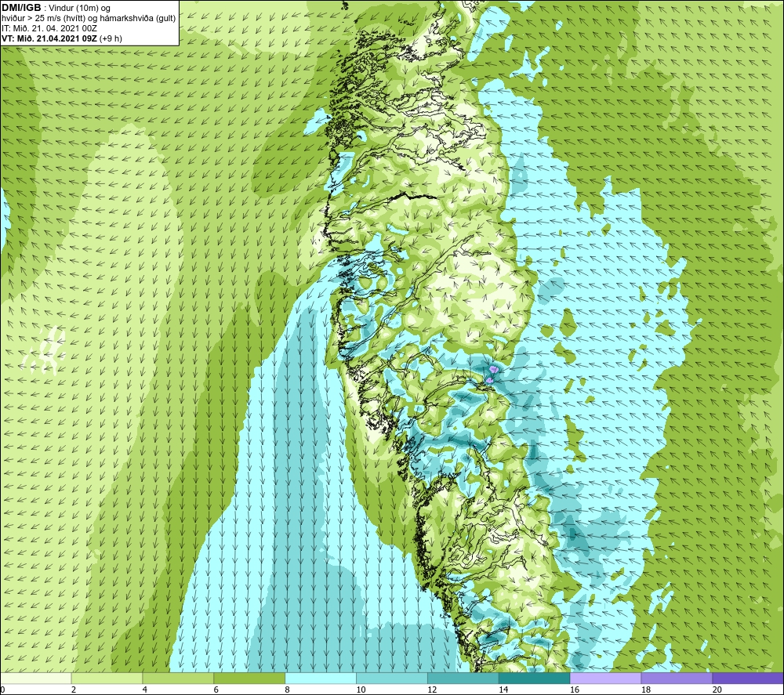
Task: Click the "(+9 h)" forecast offset text
Action: [111, 38]
